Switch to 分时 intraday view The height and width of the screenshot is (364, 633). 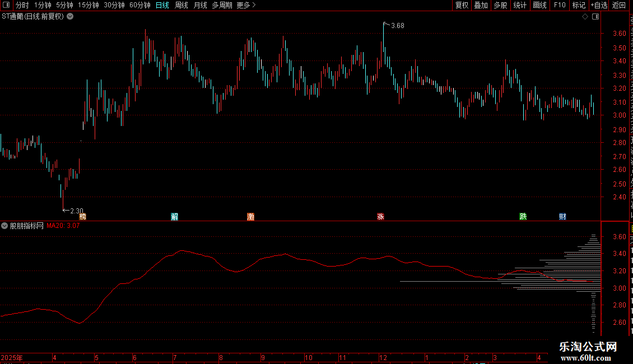[22, 5]
